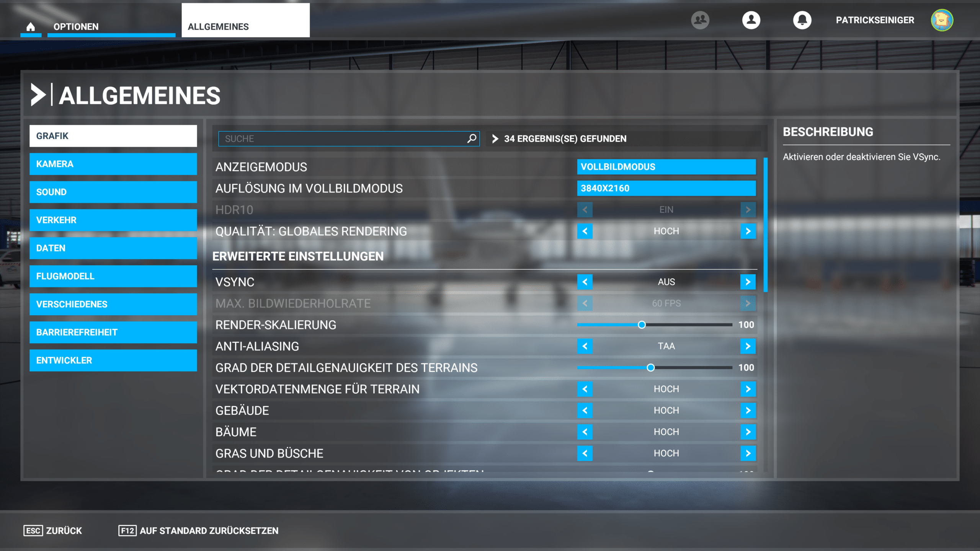Click Auf Standard zurücksetzen button

click(x=198, y=531)
